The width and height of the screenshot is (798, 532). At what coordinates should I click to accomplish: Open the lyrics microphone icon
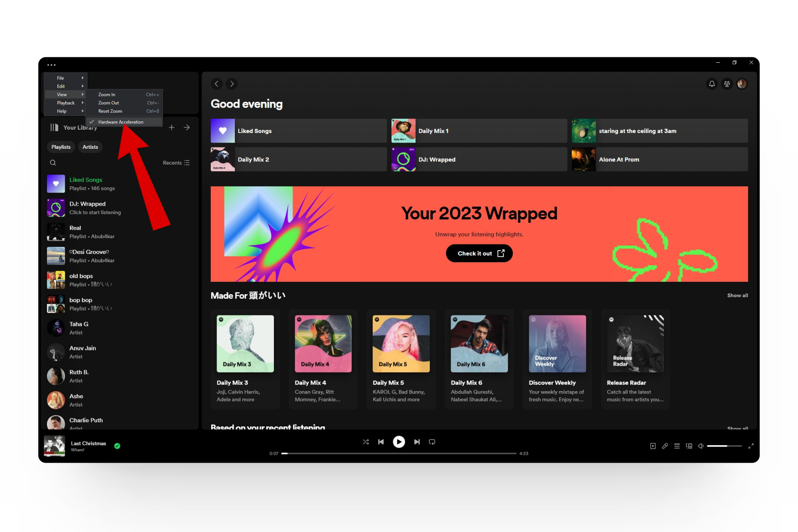click(x=665, y=446)
